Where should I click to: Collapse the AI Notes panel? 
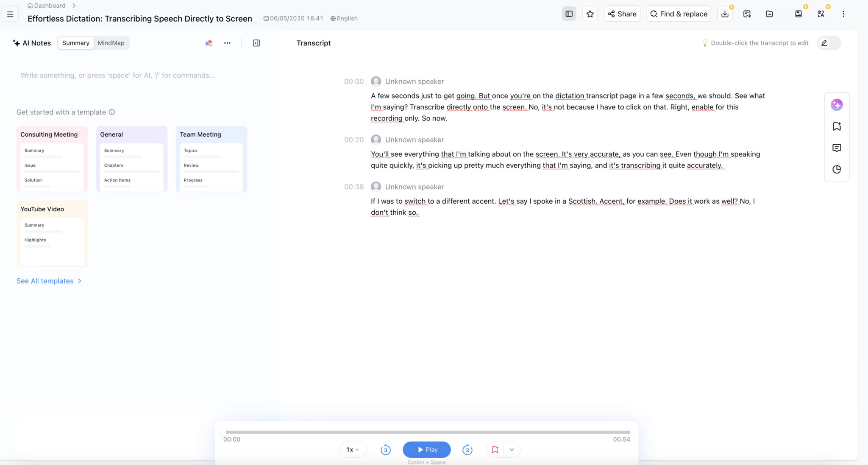click(x=256, y=43)
